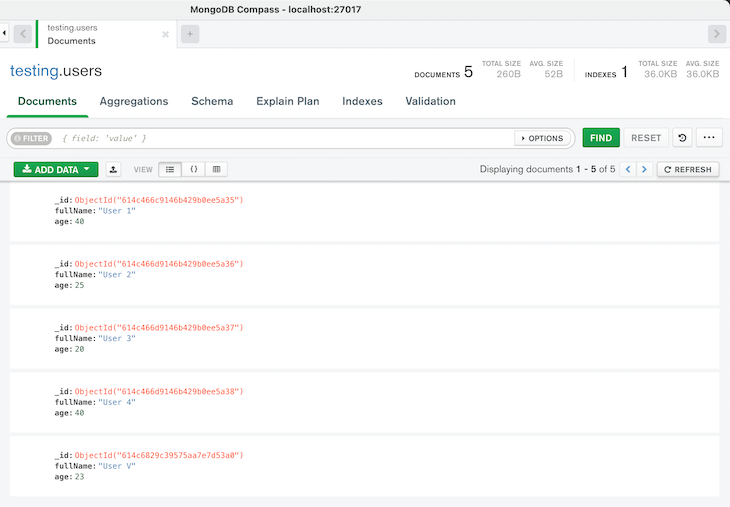Screen dimensions: 730x507
Task: Click the INDEXES count 1
Action: pos(624,72)
